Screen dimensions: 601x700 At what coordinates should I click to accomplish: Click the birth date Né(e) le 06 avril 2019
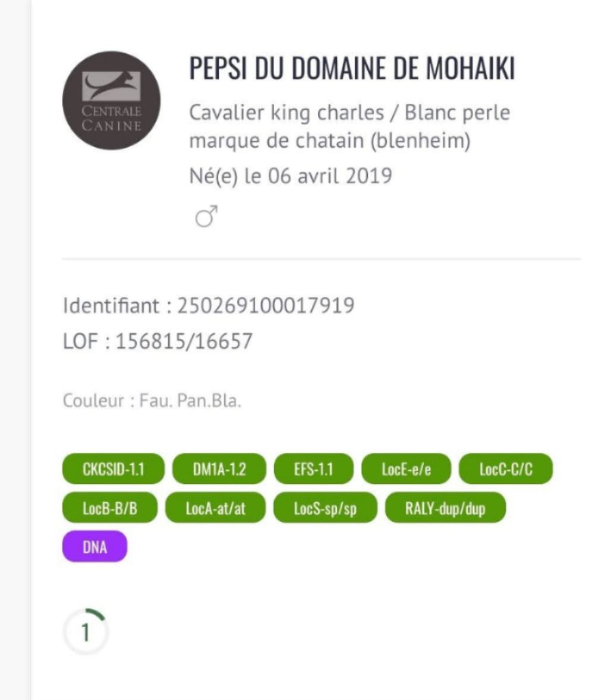(x=291, y=176)
